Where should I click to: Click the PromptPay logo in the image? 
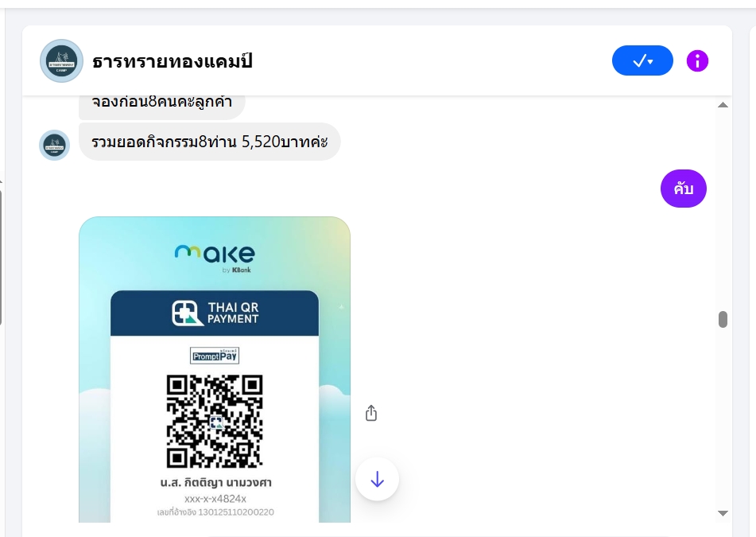click(215, 356)
